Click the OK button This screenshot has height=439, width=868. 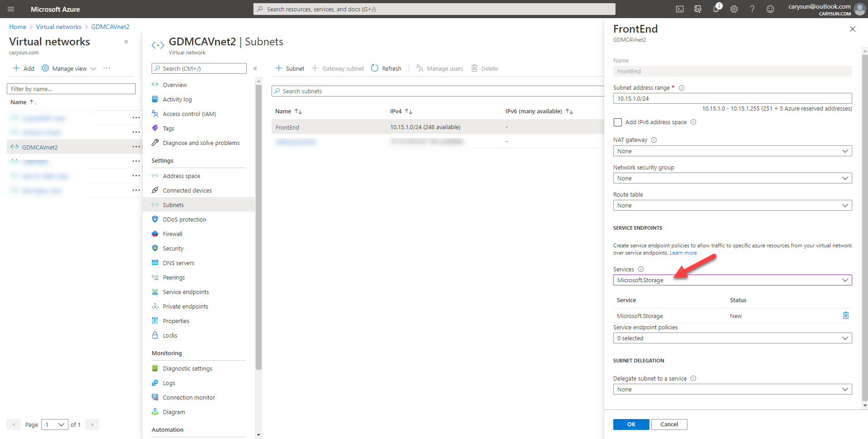[x=631, y=425]
